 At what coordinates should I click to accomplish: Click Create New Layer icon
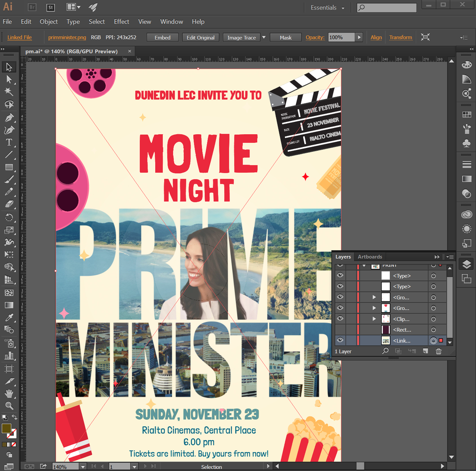point(426,352)
